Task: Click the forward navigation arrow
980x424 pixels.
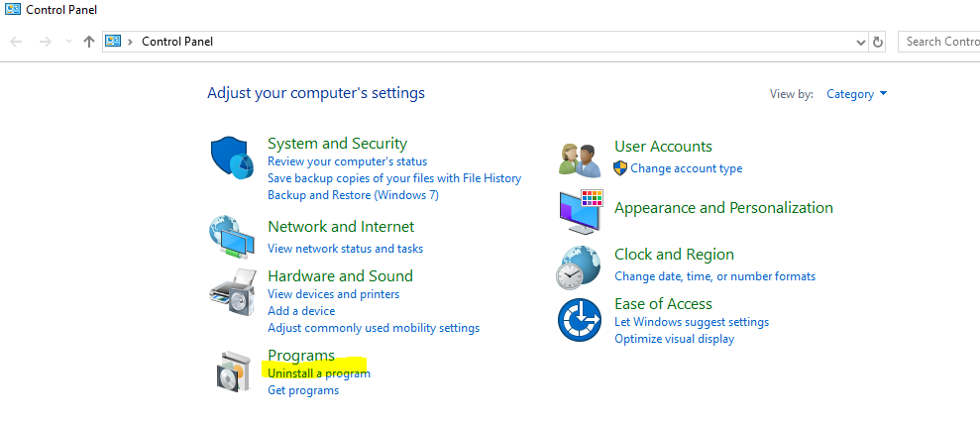Action: coord(45,42)
